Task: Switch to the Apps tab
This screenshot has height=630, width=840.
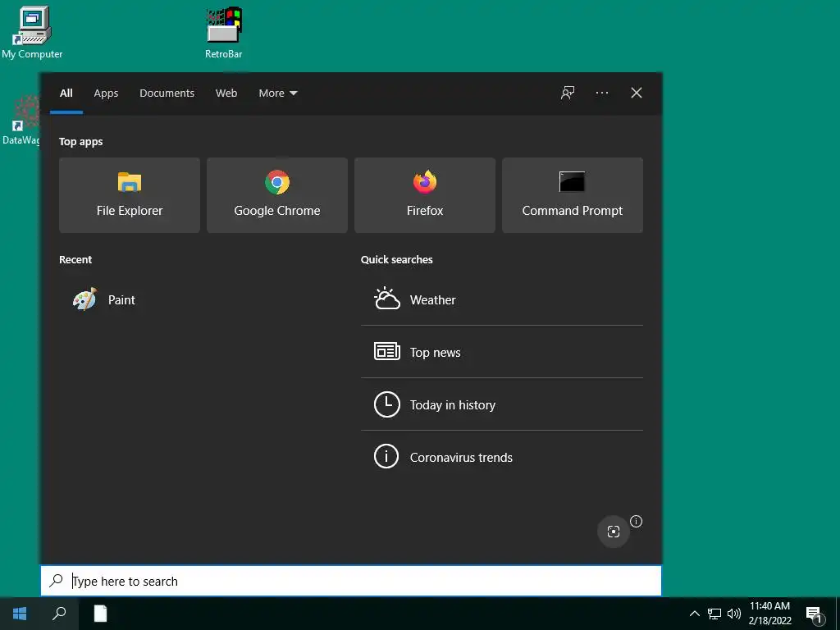Action: coord(106,93)
